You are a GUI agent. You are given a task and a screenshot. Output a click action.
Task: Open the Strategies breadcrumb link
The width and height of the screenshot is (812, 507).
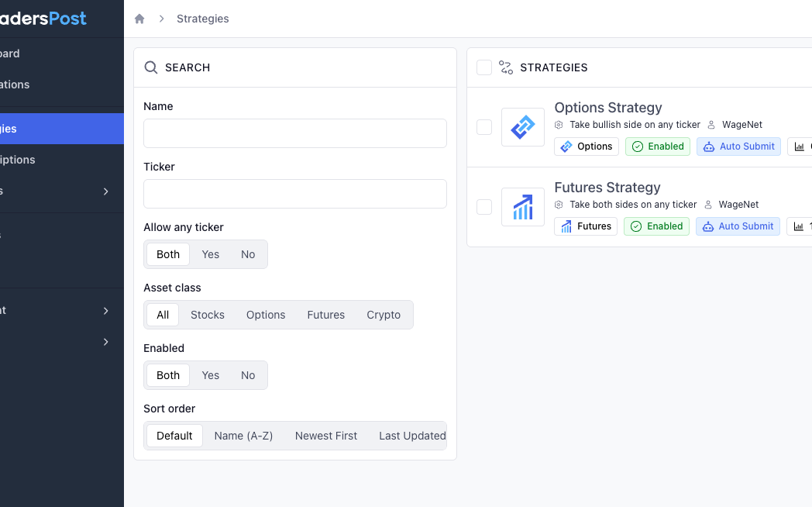(x=203, y=19)
